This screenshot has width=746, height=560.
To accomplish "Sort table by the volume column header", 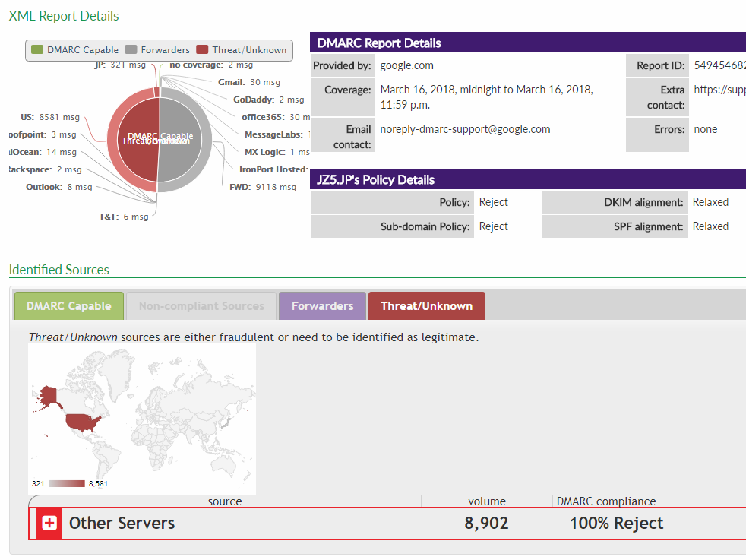I will (487, 501).
